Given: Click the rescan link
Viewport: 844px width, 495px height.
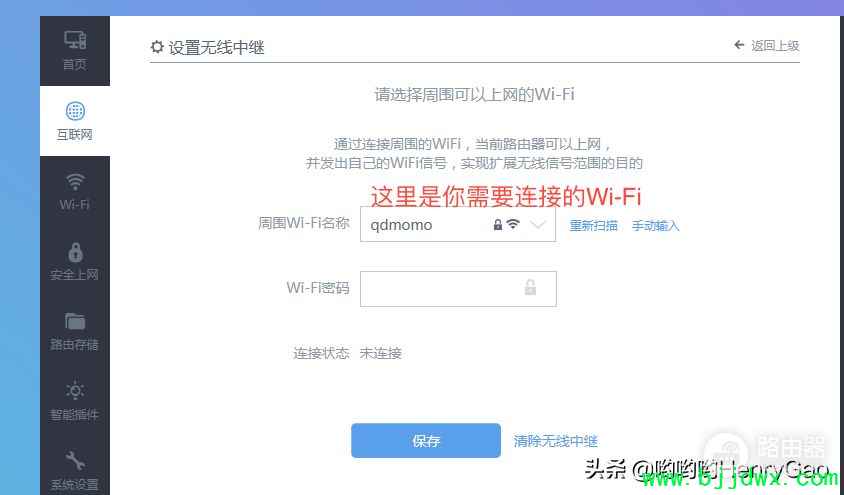Looking at the screenshot, I should [x=593, y=225].
